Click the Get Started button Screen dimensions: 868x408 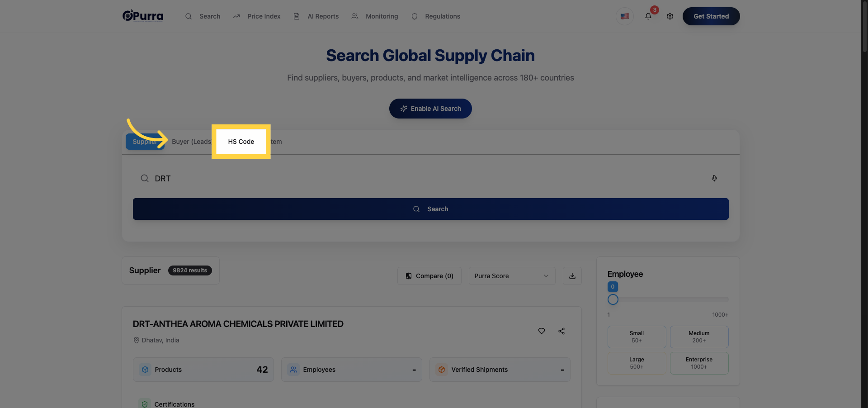711,16
